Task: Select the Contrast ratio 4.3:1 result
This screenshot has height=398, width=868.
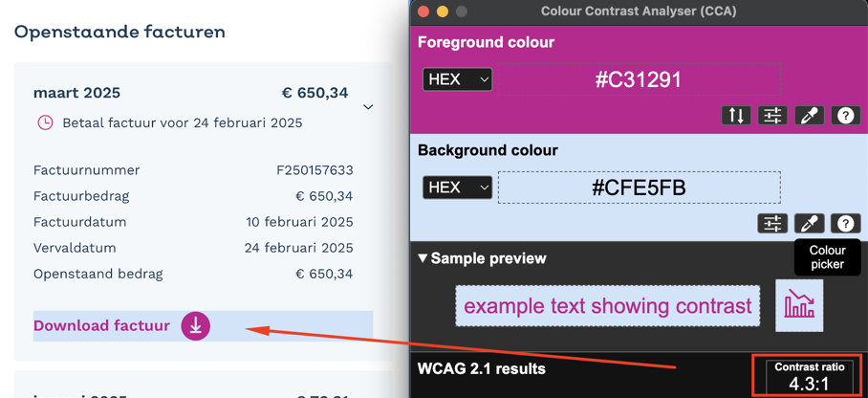Action: (x=809, y=375)
